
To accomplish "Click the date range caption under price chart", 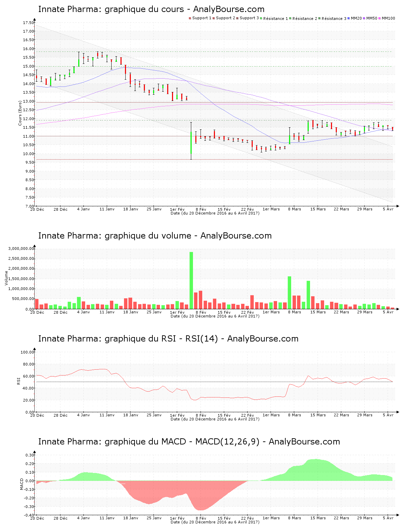I will pyautogui.click(x=215, y=213).
